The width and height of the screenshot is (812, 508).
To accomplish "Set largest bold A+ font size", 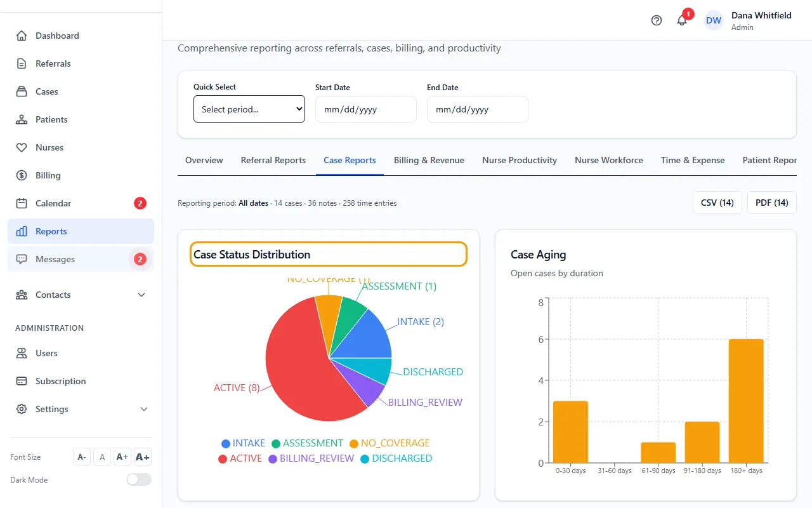I will pyautogui.click(x=143, y=457).
